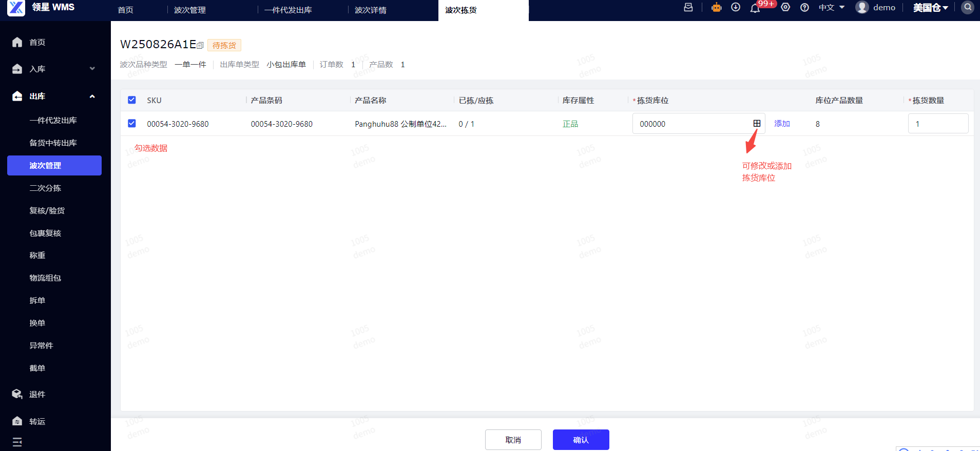Switch to the 波次详情 top tab
Screen dimensions: 980x451
coord(371,10)
